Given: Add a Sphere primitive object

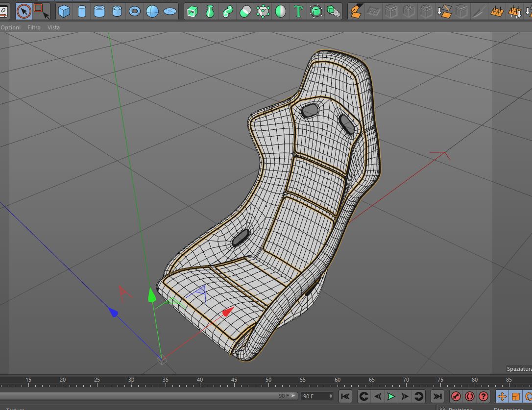Looking at the screenshot, I should pyautogui.click(x=152, y=11).
